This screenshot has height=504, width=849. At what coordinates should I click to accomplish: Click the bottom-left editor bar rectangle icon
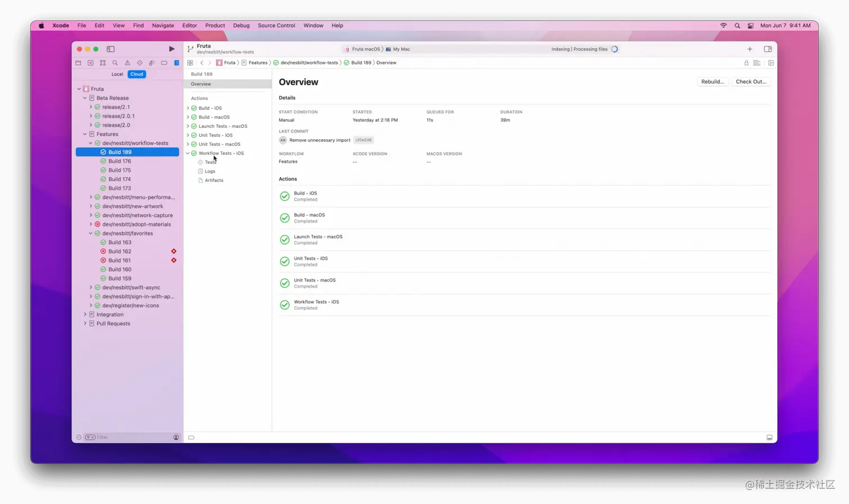191,437
